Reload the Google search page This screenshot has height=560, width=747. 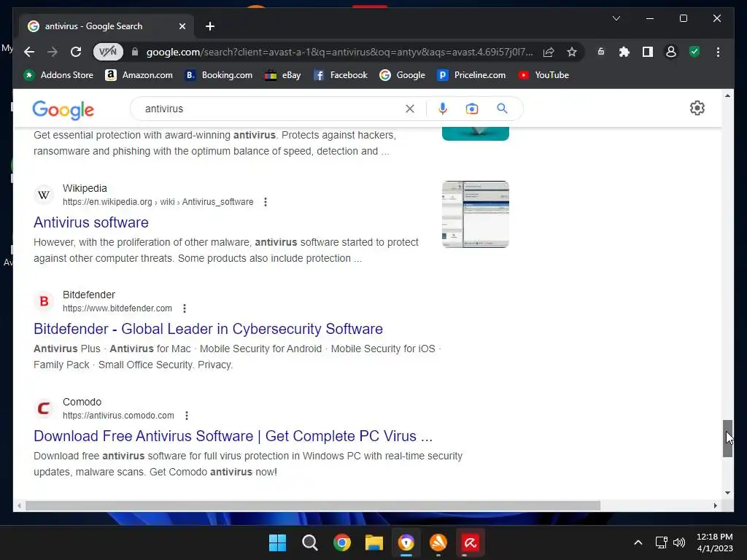[76, 52]
